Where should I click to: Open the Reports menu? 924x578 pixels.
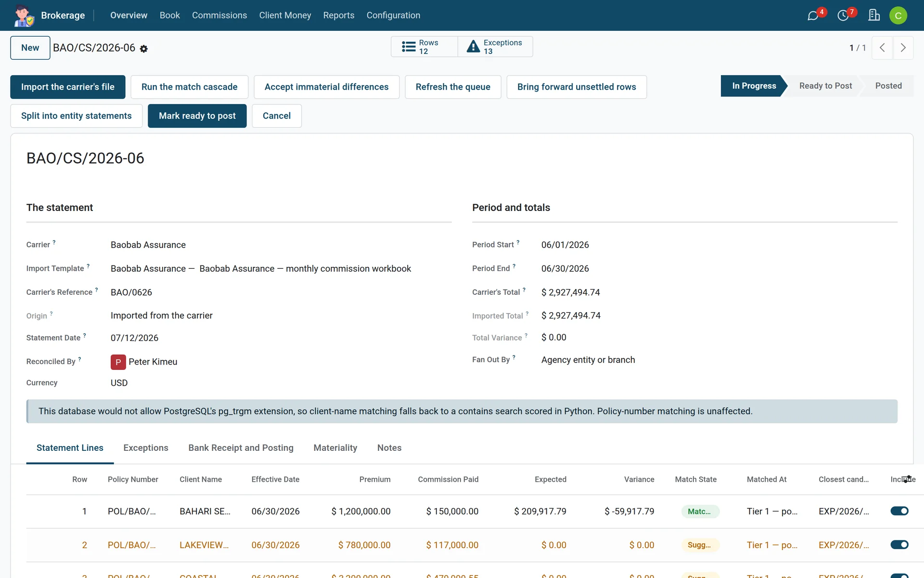(x=339, y=15)
